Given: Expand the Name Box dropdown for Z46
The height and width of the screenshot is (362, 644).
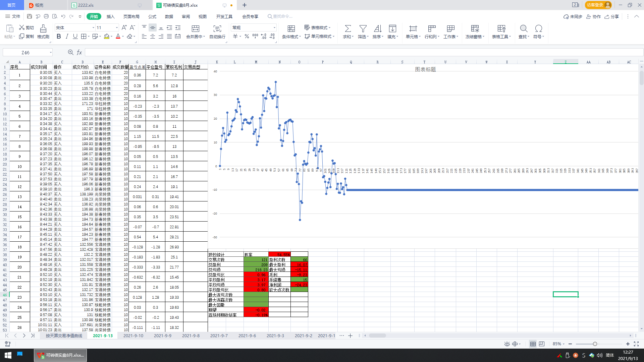Looking at the screenshot, I should [51, 53].
